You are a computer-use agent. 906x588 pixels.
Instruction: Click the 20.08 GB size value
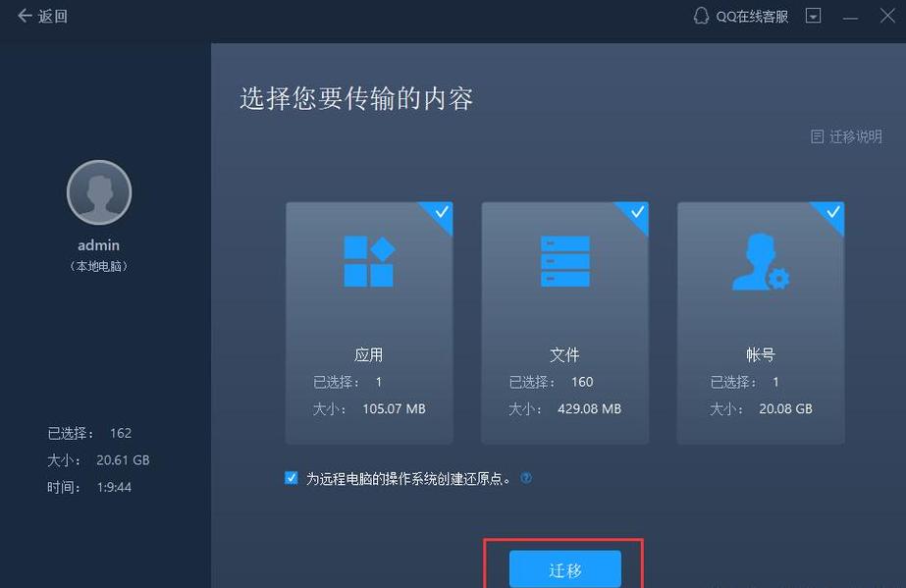pos(786,409)
